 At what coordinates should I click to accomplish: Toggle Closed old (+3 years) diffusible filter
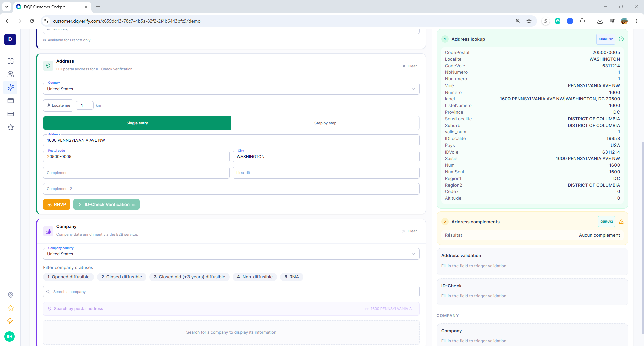pyautogui.click(x=190, y=277)
